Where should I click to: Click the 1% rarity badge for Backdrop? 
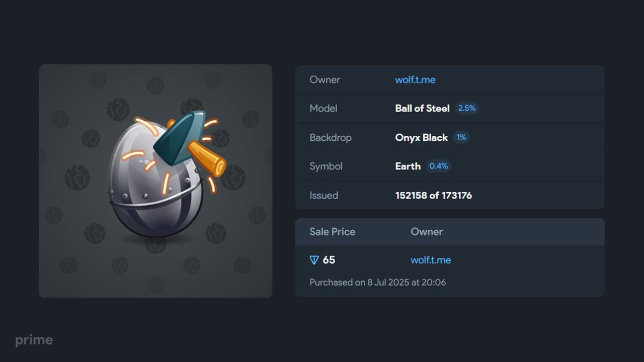461,137
